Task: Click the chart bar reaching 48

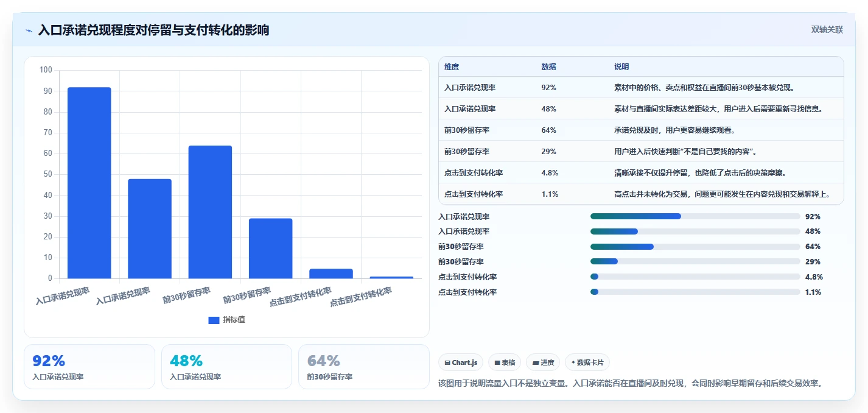Action: tap(150, 228)
